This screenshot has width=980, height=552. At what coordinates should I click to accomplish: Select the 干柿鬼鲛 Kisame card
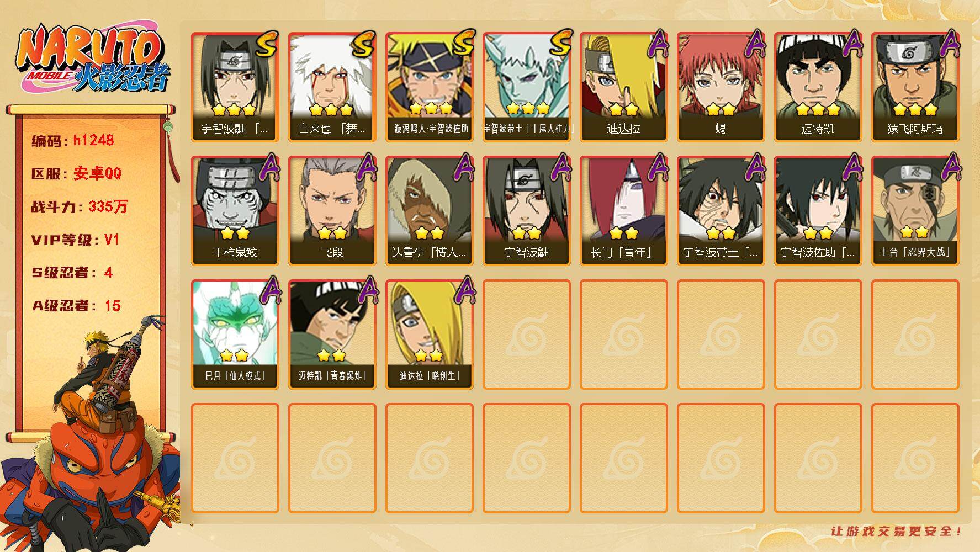(x=235, y=211)
